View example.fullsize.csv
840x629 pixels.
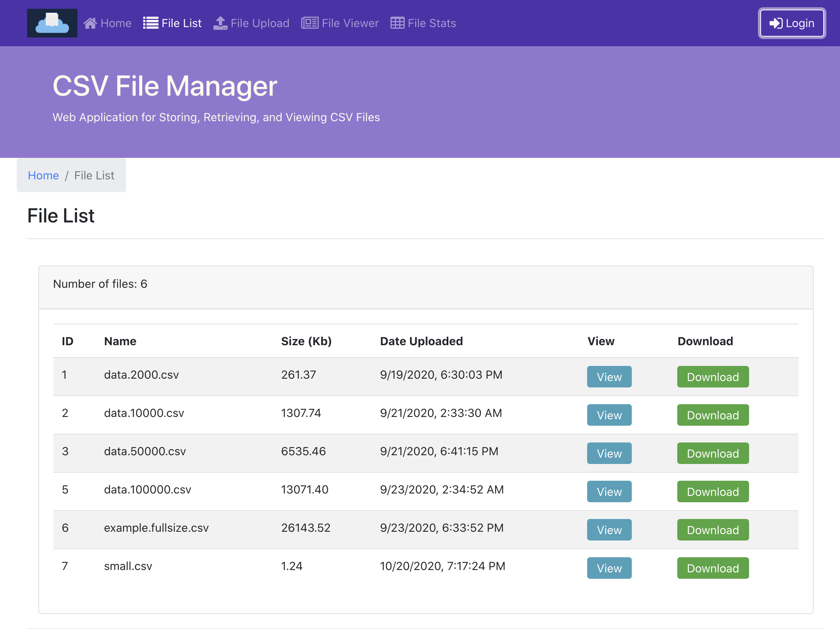(x=609, y=530)
